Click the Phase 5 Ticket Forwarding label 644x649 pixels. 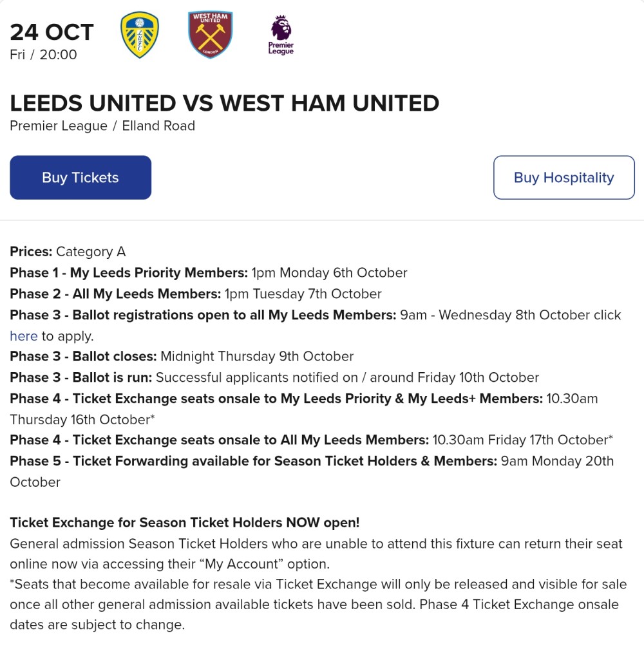pos(253,461)
